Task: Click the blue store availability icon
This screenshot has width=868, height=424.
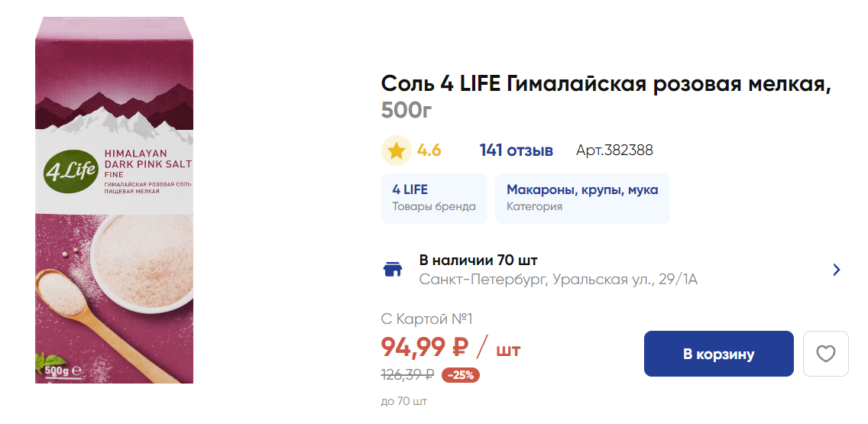Action: click(x=392, y=270)
